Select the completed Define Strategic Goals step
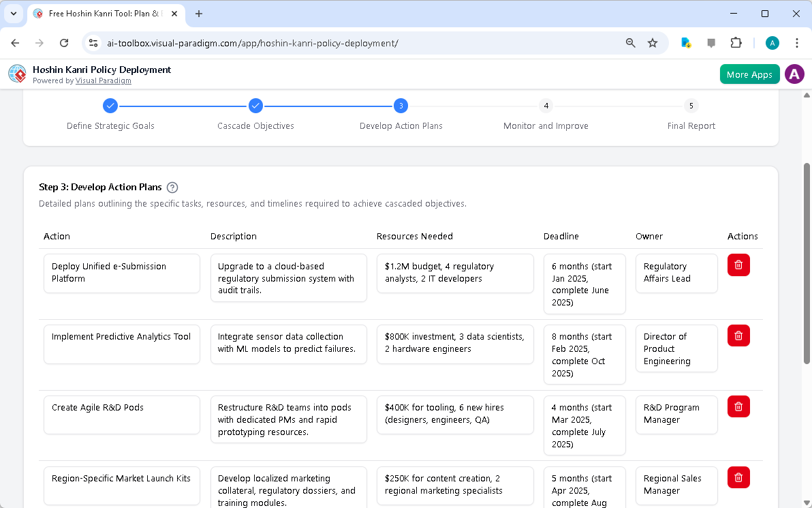 tap(110, 106)
